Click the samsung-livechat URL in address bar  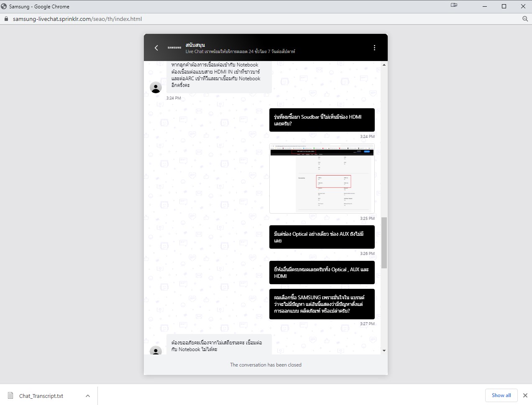coord(77,19)
